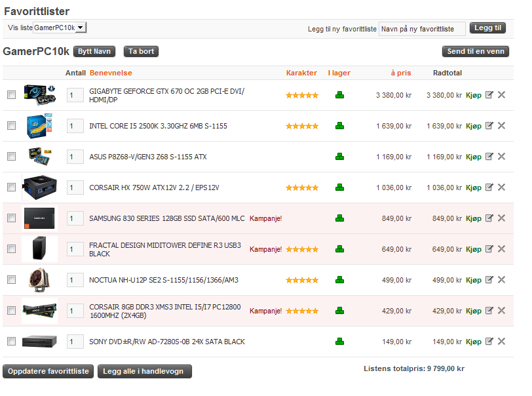The width and height of the screenshot is (532, 396).
Task: Select checkbox for ASUS P8Z68-V motherboard
Action: 11,157
